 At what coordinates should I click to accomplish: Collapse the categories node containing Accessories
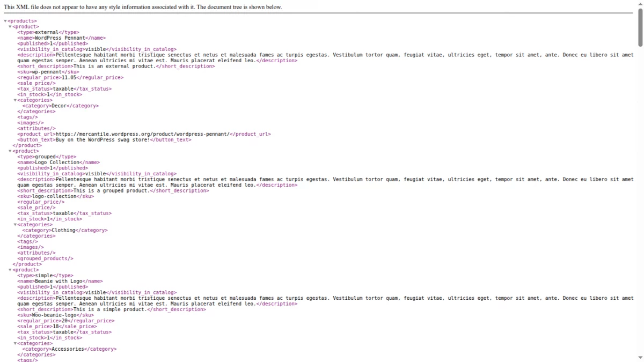(x=14, y=343)
